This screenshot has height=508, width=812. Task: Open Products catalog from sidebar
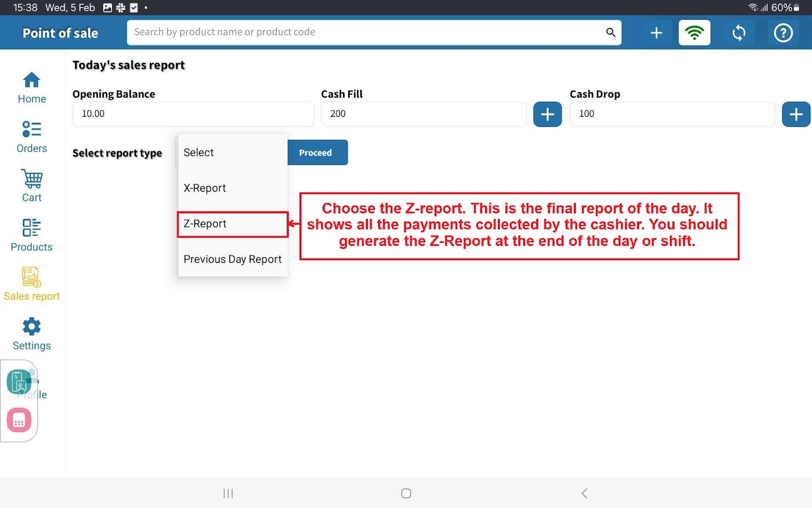(31, 235)
